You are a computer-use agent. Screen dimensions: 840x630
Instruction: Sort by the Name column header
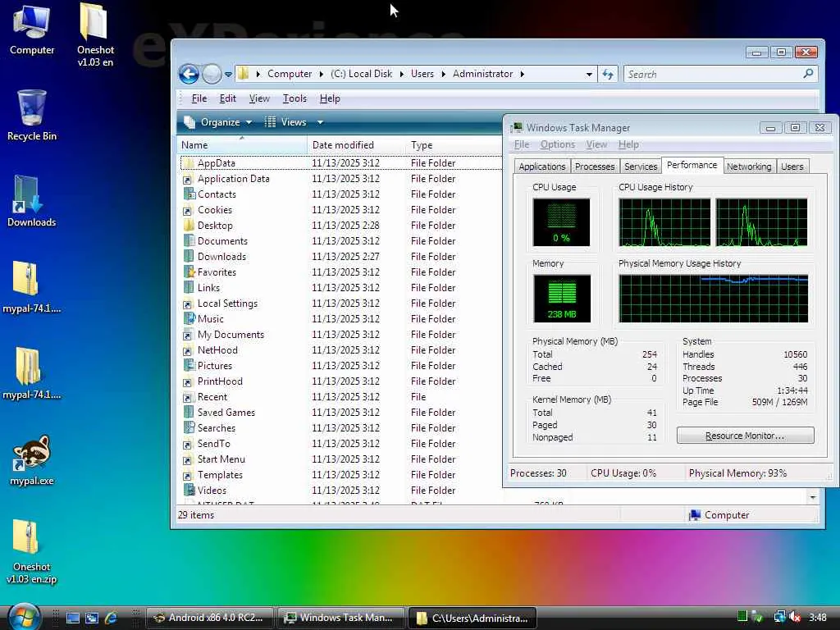pyautogui.click(x=242, y=144)
